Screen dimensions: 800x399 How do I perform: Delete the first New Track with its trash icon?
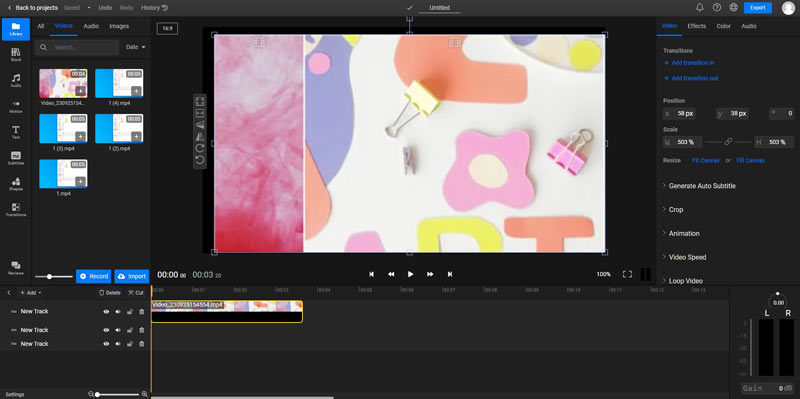click(x=141, y=312)
